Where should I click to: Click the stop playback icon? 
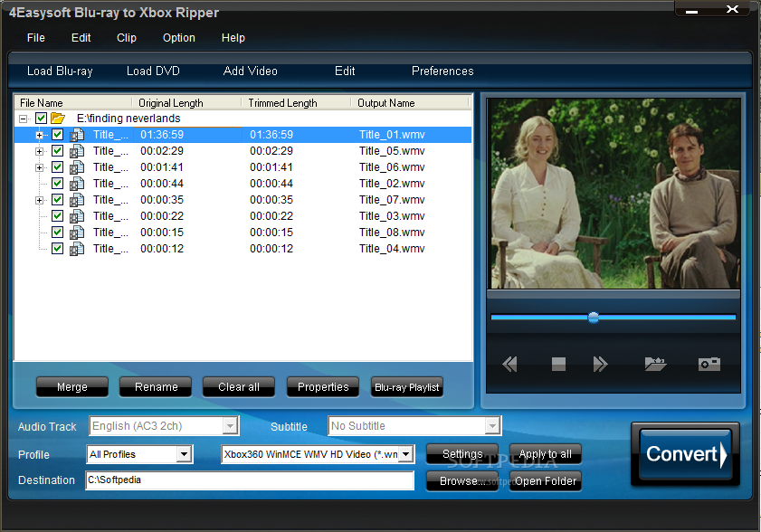(x=558, y=364)
